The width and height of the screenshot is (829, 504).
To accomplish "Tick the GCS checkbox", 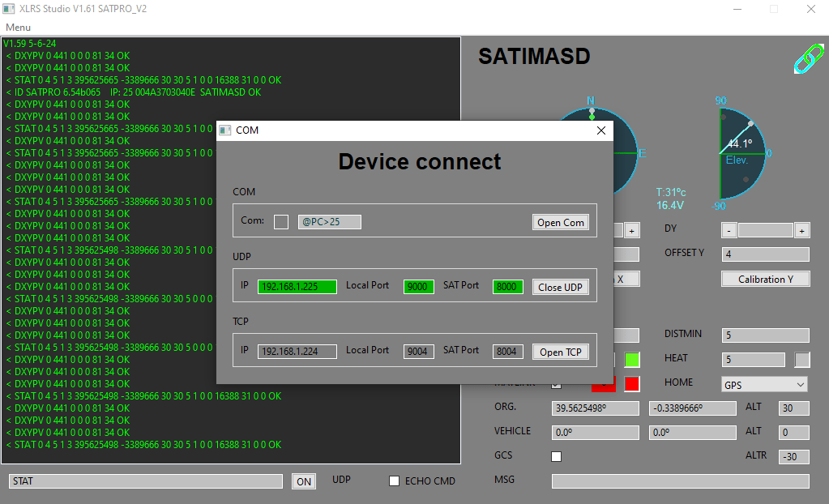I will 556,456.
